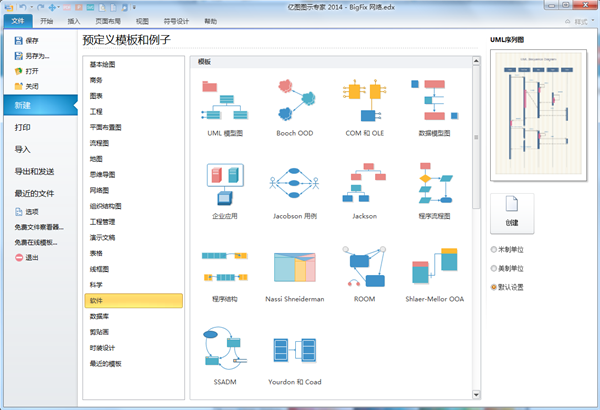Click the undo icon in quick access toolbar

point(22,7)
